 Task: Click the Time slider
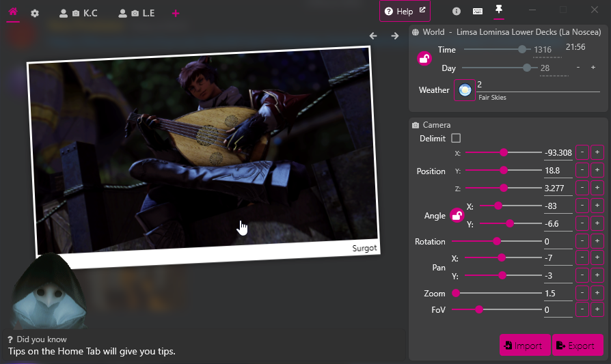coord(498,49)
